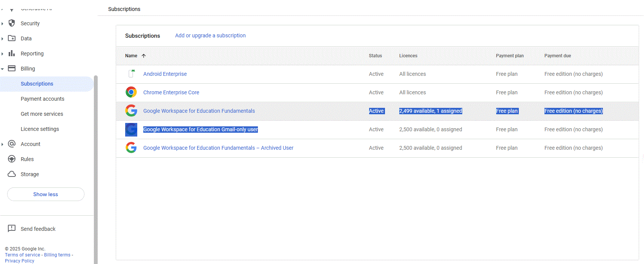Screen dimensions: 644x264
Task: Click the Name column header
Action: coord(131,56)
